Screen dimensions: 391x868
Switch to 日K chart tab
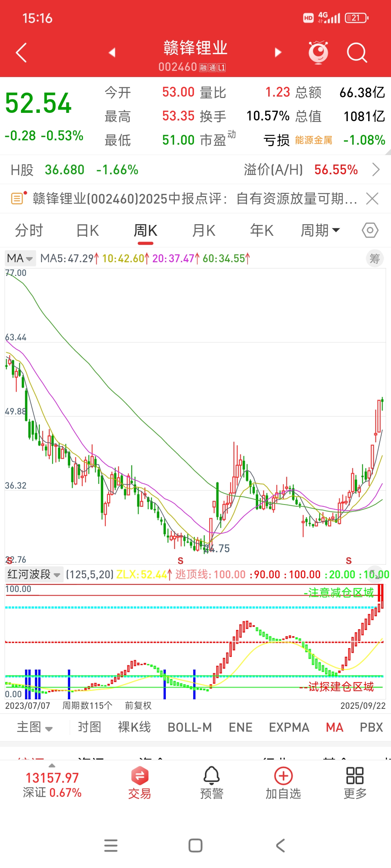tap(88, 230)
